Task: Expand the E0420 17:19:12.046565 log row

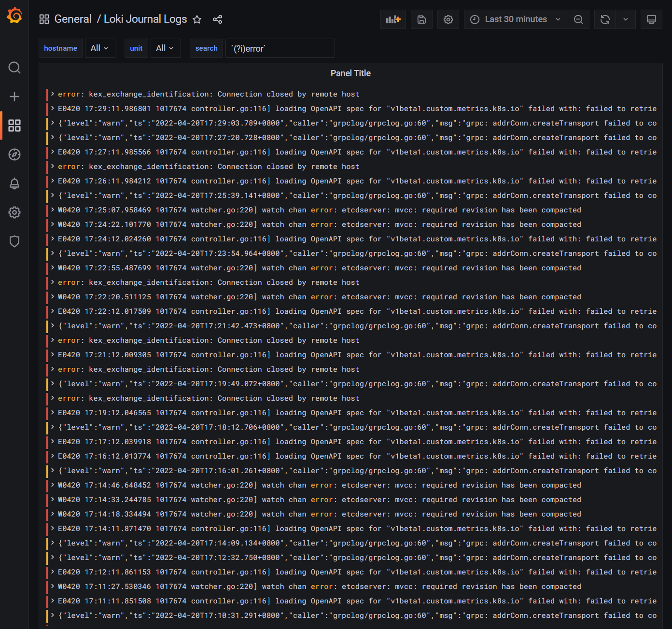Action: tap(53, 412)
